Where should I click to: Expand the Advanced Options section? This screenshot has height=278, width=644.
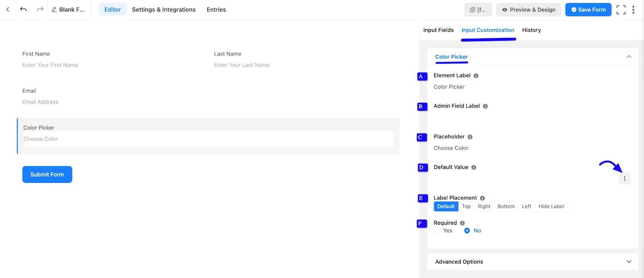pos(629,262)
